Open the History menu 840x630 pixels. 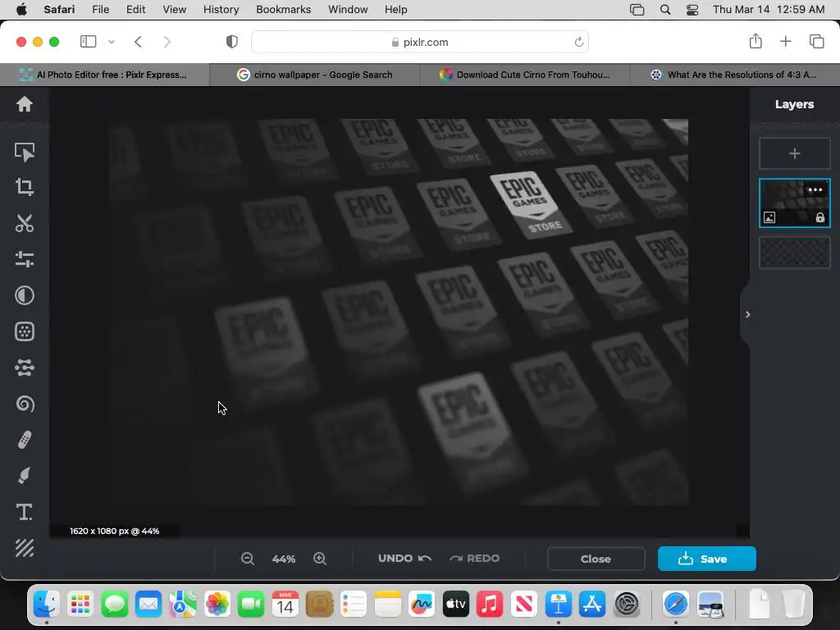[221, 10]
